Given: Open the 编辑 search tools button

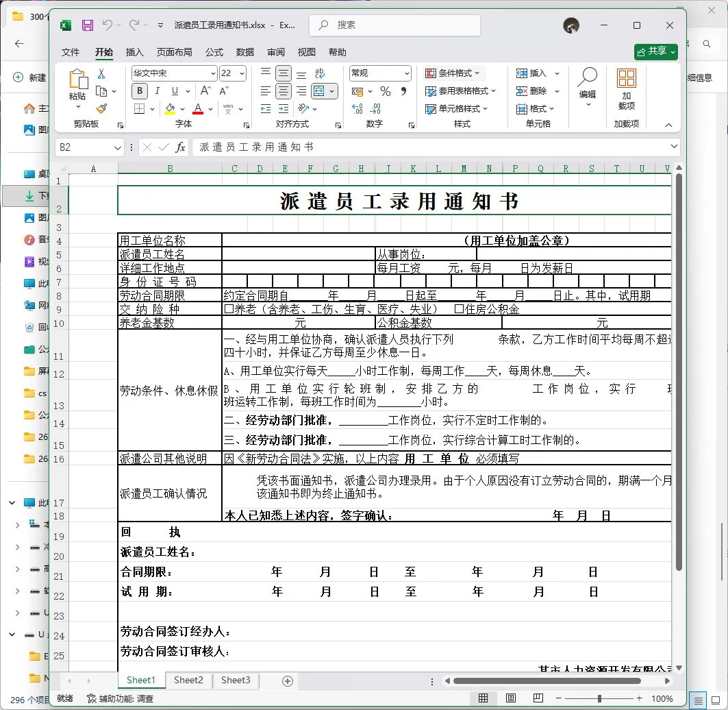Looking at the screenshot, I should 588,88.
